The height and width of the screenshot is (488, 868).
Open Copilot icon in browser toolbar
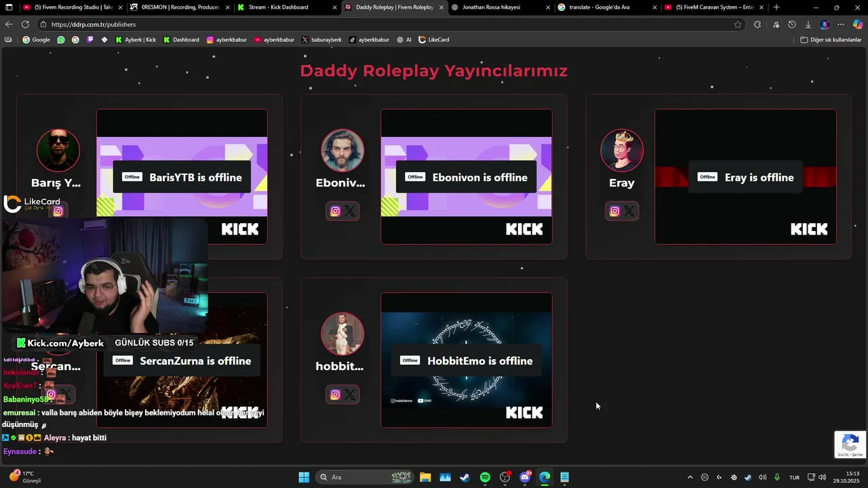(x=858, y=24)
